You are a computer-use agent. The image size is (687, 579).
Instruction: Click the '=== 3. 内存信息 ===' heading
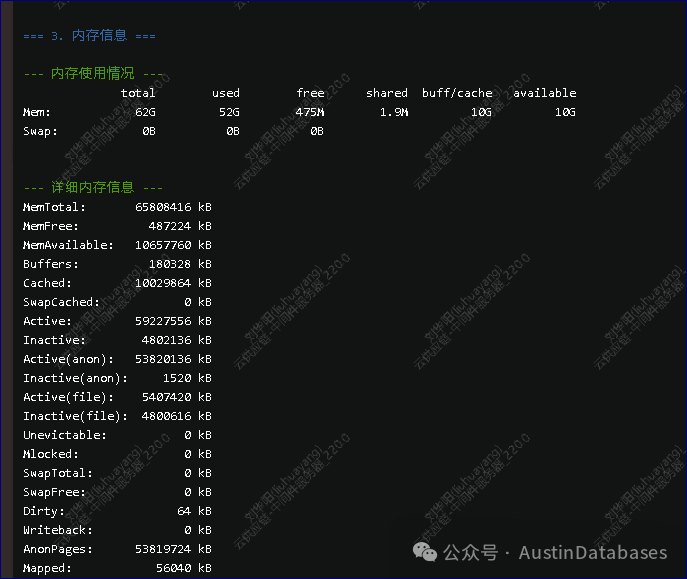(89, 35)
